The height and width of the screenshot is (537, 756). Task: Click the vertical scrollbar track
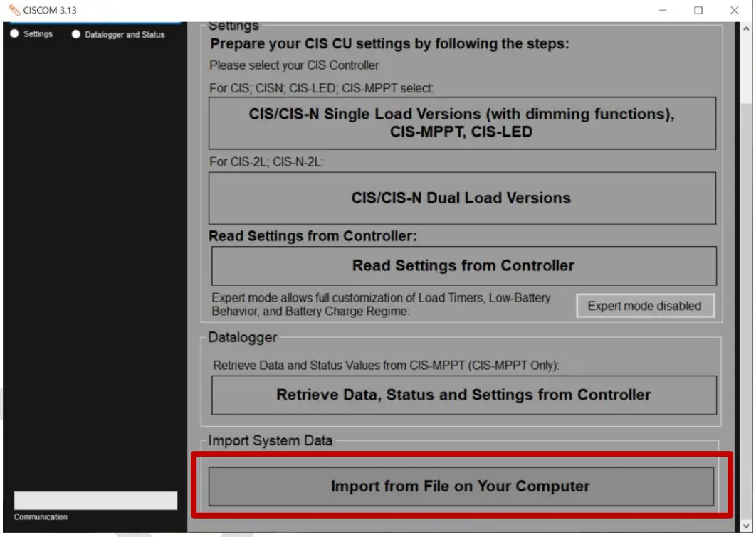point(747,285)
